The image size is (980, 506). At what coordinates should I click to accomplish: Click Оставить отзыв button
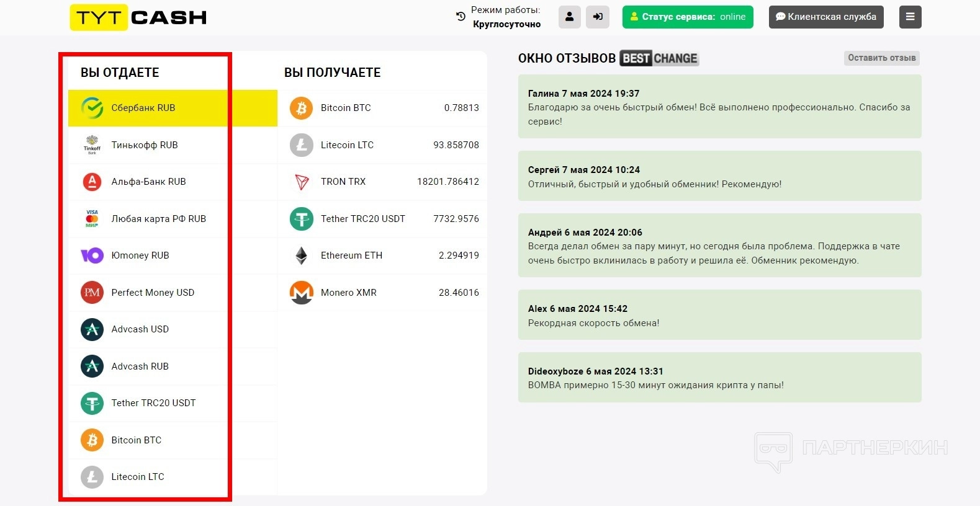tap(882, 58)
